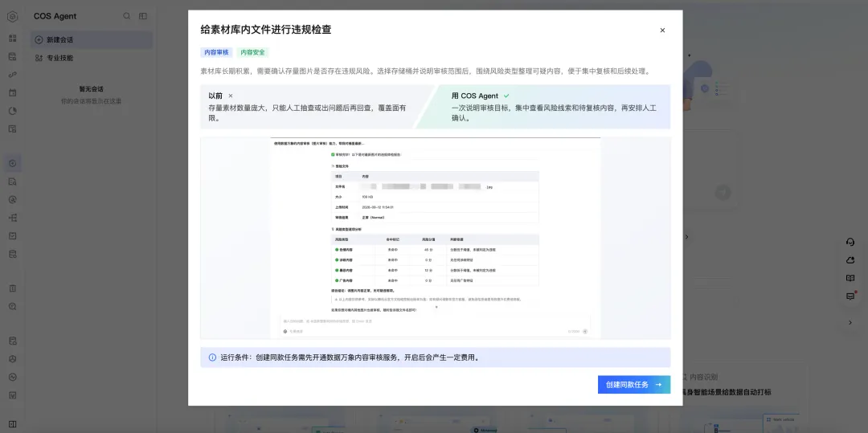Click the 创建同款任务 button
Image resolution: width=868 pixels, height=433 pixels.
634,384
